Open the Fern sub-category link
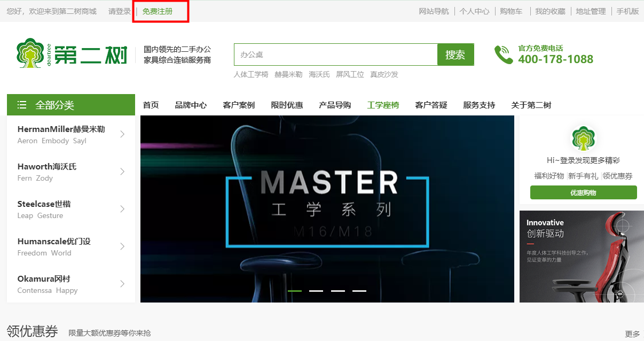This screenshot has height=341, width=644. 25,179
